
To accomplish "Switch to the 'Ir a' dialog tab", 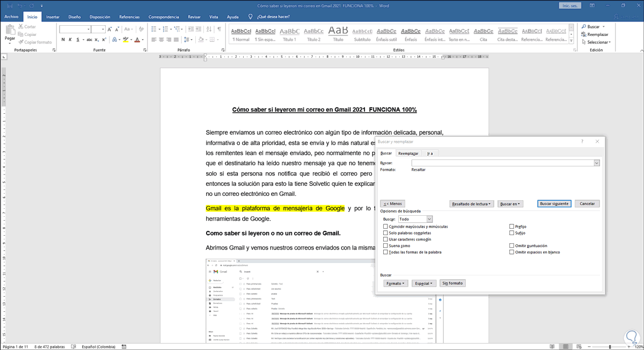I will tap(430, 154).
